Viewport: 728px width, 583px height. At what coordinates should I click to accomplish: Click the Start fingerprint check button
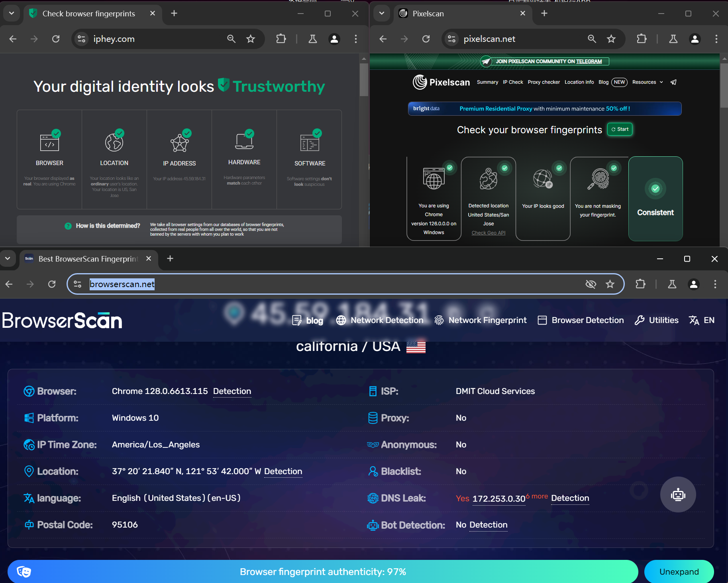click(x=620, y=129)
